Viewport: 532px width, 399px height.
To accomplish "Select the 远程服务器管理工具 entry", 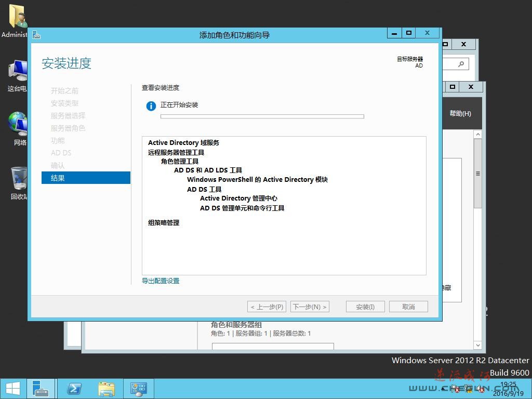I will 176,152.
